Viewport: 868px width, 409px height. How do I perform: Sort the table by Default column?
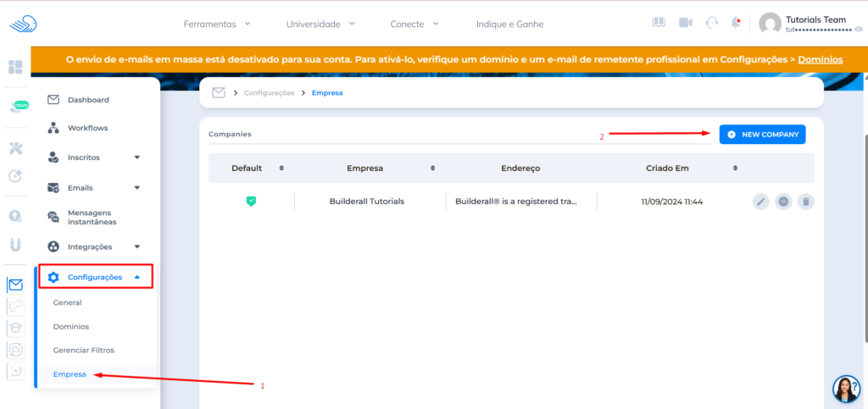point(281,168)
